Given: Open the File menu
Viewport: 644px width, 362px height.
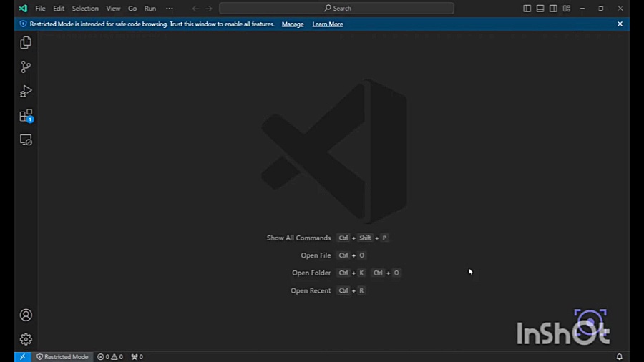Looking at the screenshot, I should (40, 8).
